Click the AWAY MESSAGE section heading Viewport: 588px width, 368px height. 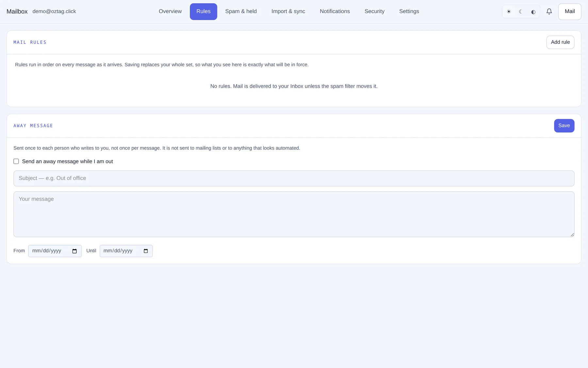coord(33,126)
